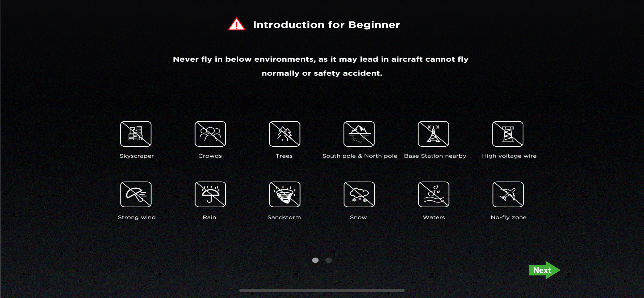Select the Base Station nearby icon
Image resolution: width=644 pixels, height=298 pixels.
click(x=433, y=134)
